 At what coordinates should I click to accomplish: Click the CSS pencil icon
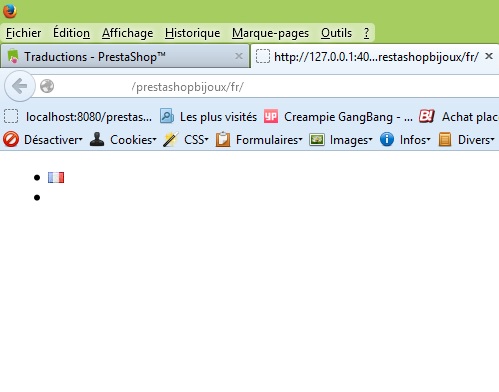point(171,139)
